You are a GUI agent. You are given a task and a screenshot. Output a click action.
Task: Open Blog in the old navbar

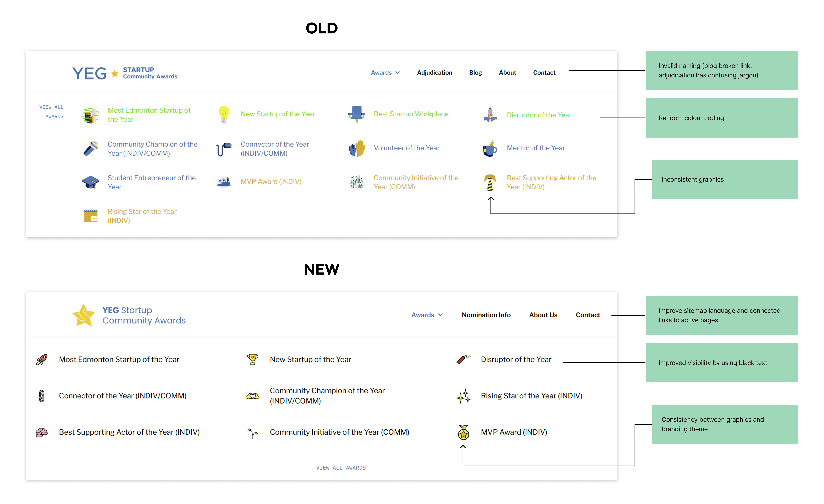[x=475, y=72]
